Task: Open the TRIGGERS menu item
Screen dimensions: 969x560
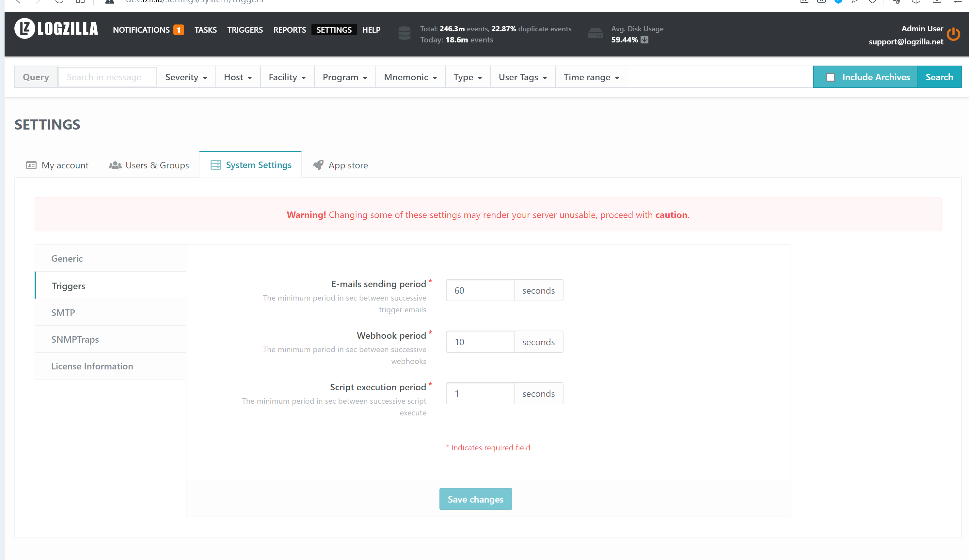Action: [x=245, y=30]
